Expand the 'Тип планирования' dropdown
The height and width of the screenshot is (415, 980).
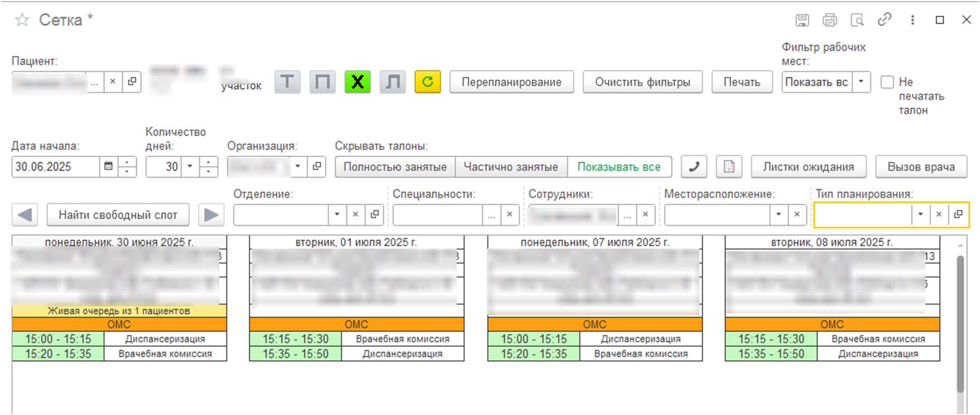click(x=920, y=215)
